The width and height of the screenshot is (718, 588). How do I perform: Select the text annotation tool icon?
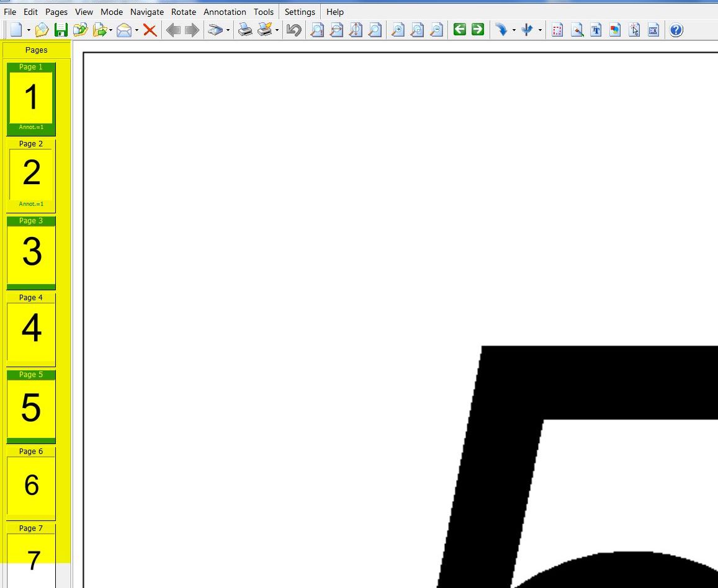(596, 30)
